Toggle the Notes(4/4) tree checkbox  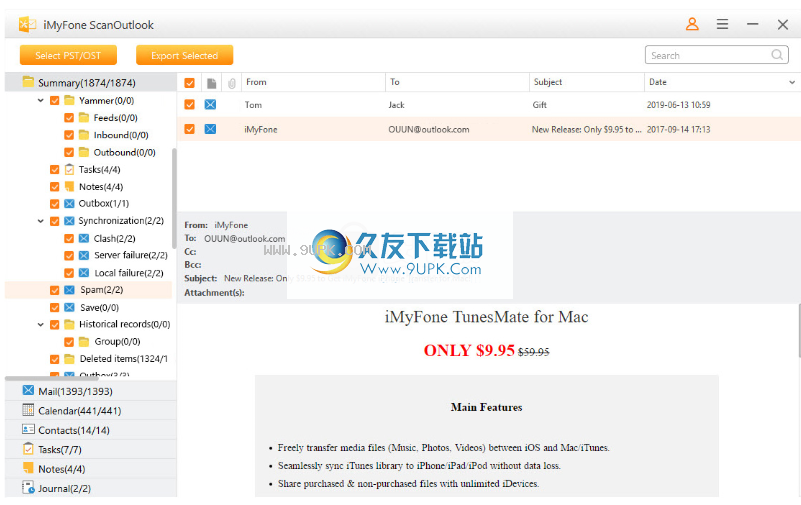click(55, 187)
